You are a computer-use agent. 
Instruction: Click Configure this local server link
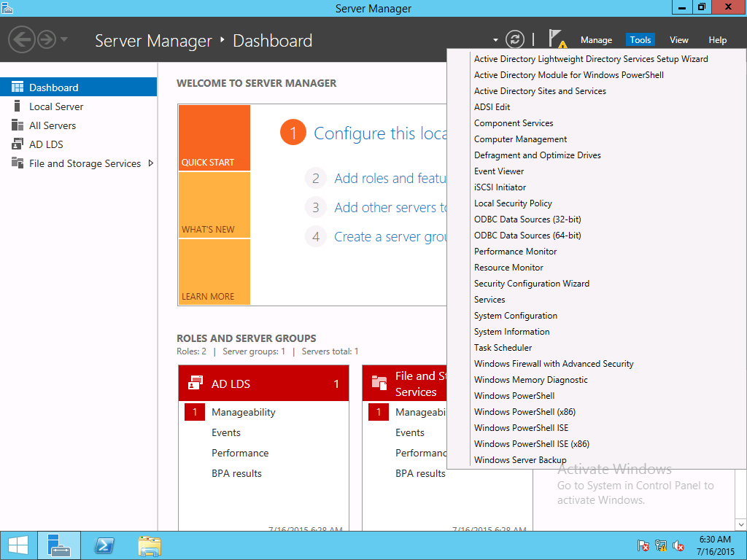pyautogui.click(x=379, y=133)
